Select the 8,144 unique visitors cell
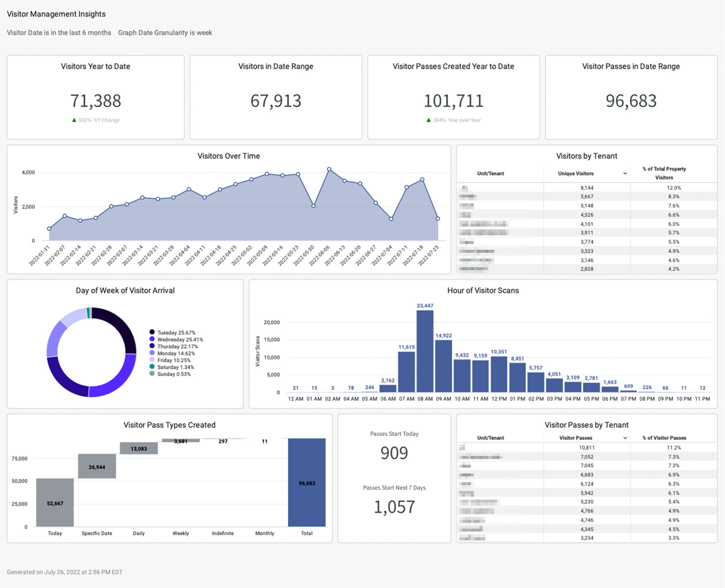Screen dimensions: 725x588 tap(587, 188)
